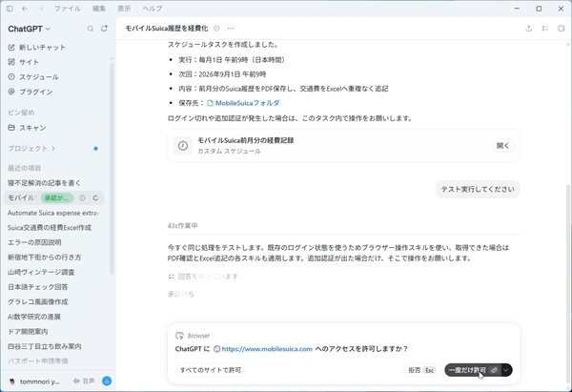Viewport: 572px width, 392px height.
Task: Expand the ChatGPT model dropdown
Action: pos(30,29)
